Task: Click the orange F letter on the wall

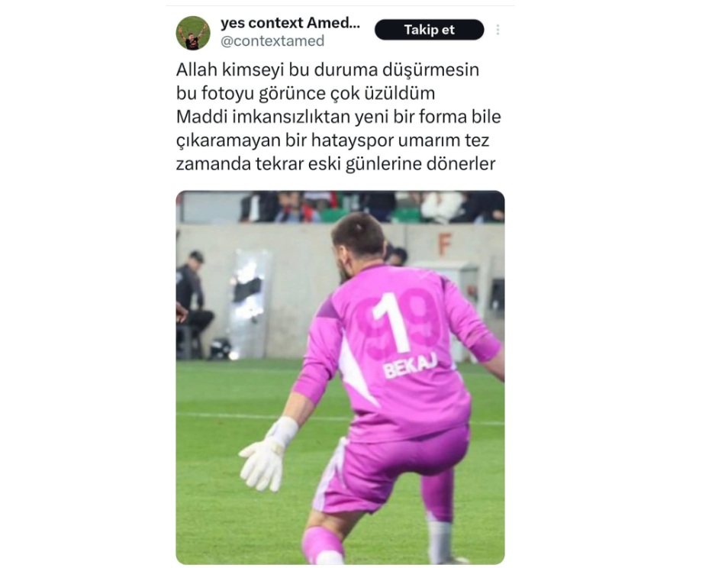Action: pos(444,244)
